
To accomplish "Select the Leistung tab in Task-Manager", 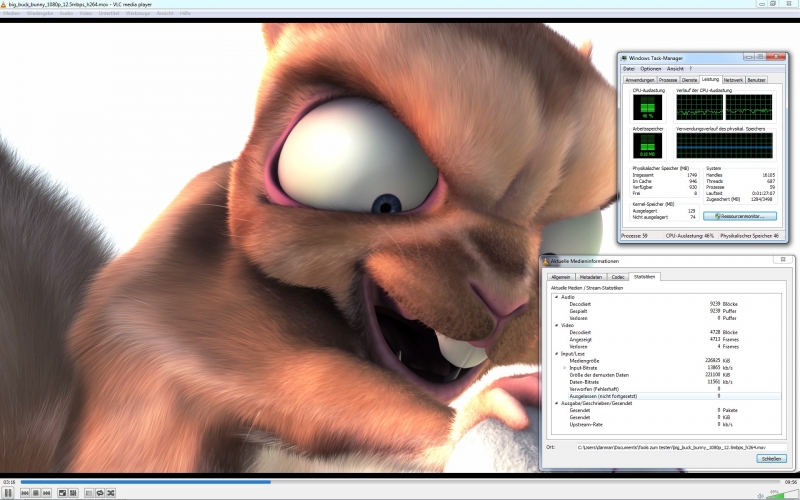I will (x=710, y=79).
